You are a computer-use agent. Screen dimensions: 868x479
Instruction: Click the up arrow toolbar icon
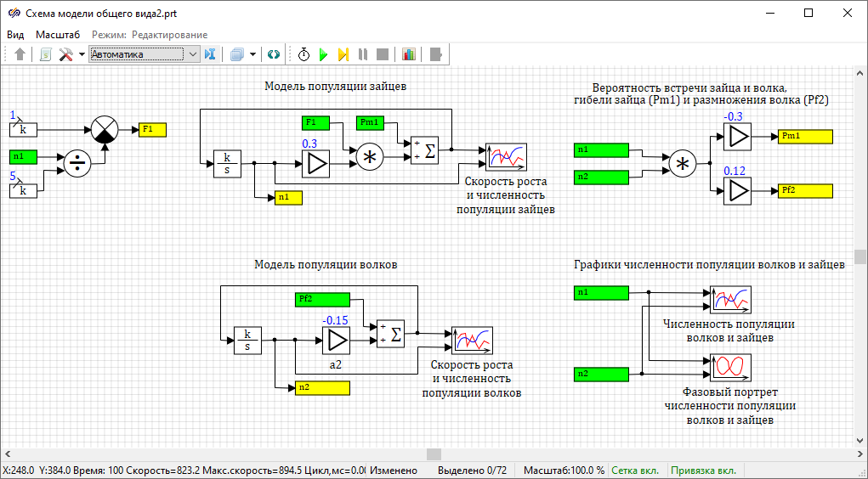pos(20,54)
